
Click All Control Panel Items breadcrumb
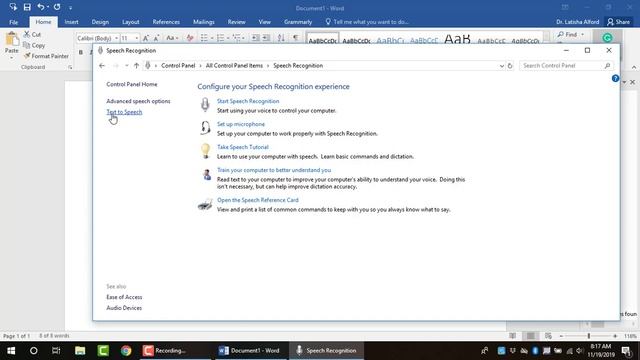point(234,65)
